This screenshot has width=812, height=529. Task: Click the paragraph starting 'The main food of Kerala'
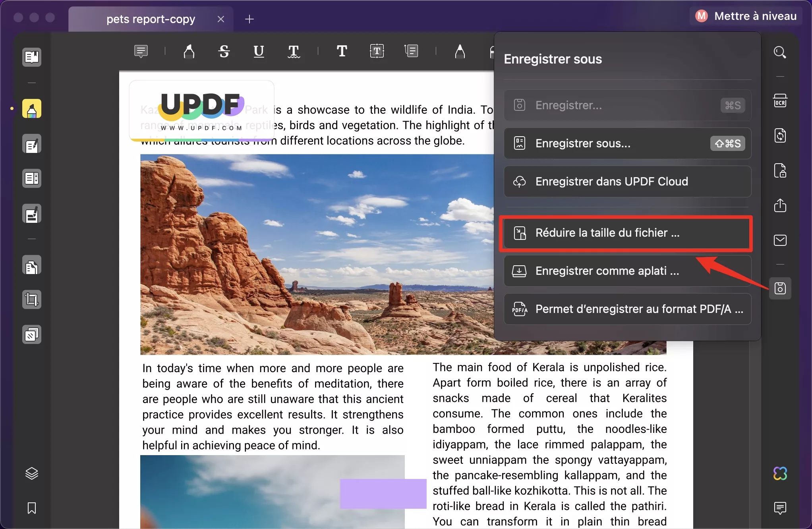(x=549, y=444)
